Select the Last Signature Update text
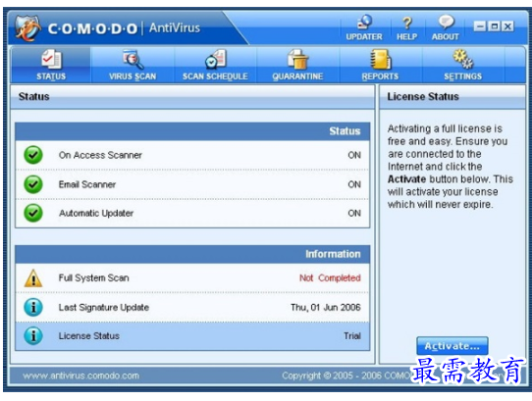 tap(104, 307)
